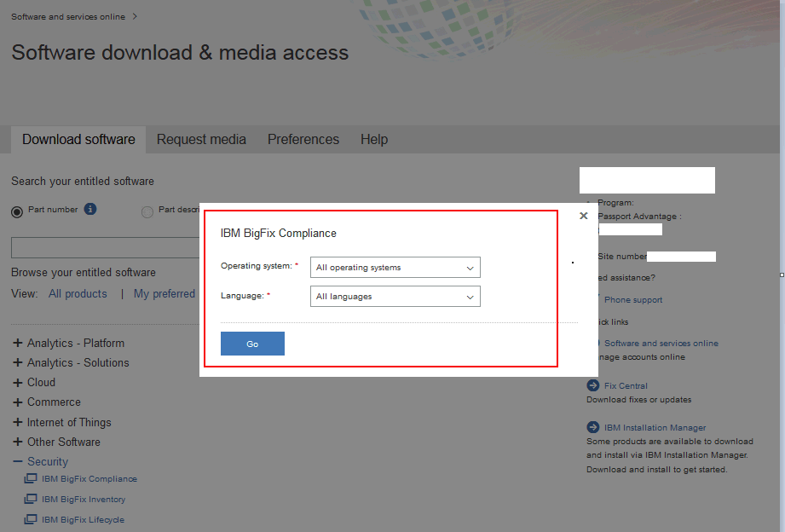Image resolution: width=785 pixels, height=532 pixels.
Task: Open the Preferences tab
Action: point(303,139)
